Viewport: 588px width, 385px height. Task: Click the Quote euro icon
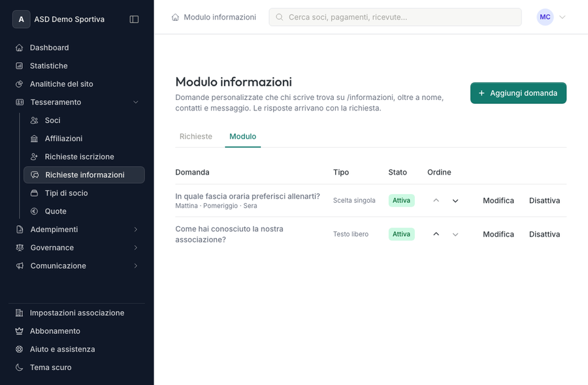point(34,211)
